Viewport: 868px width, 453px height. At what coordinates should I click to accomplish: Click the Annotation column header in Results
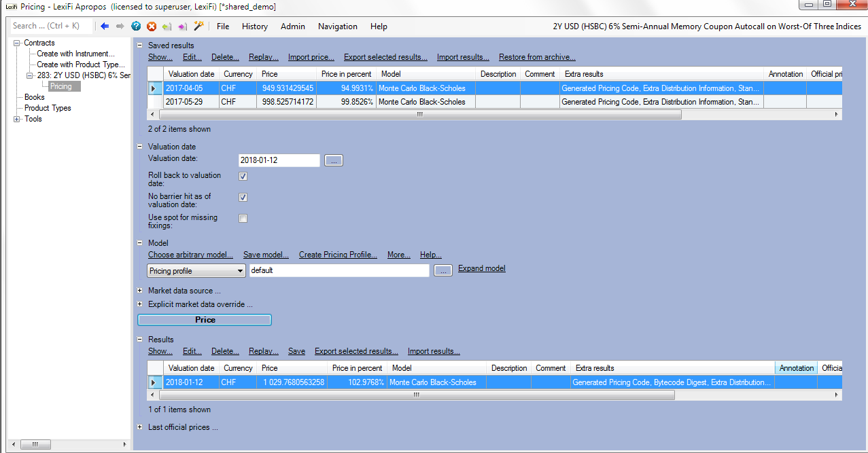point(797,368)
